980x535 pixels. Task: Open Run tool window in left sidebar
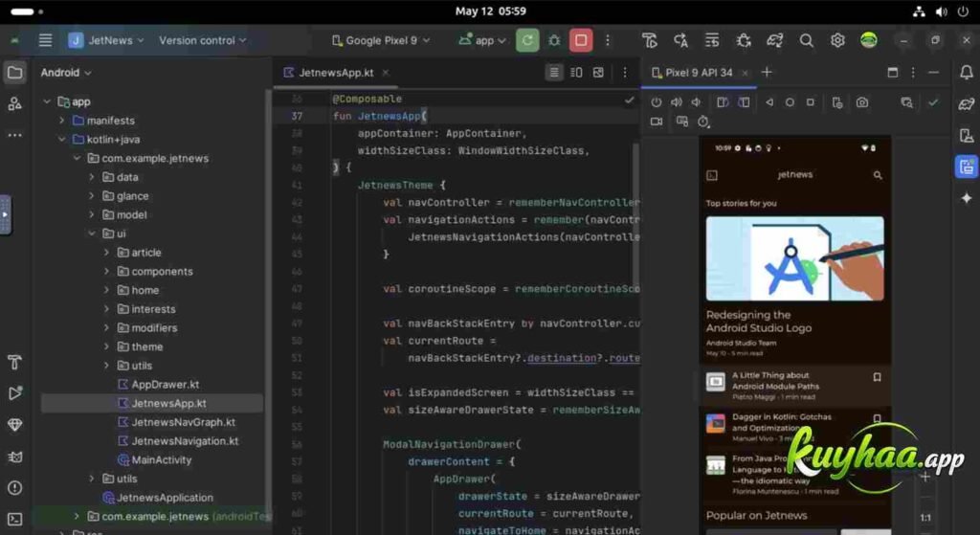click(x=14, y=393)
